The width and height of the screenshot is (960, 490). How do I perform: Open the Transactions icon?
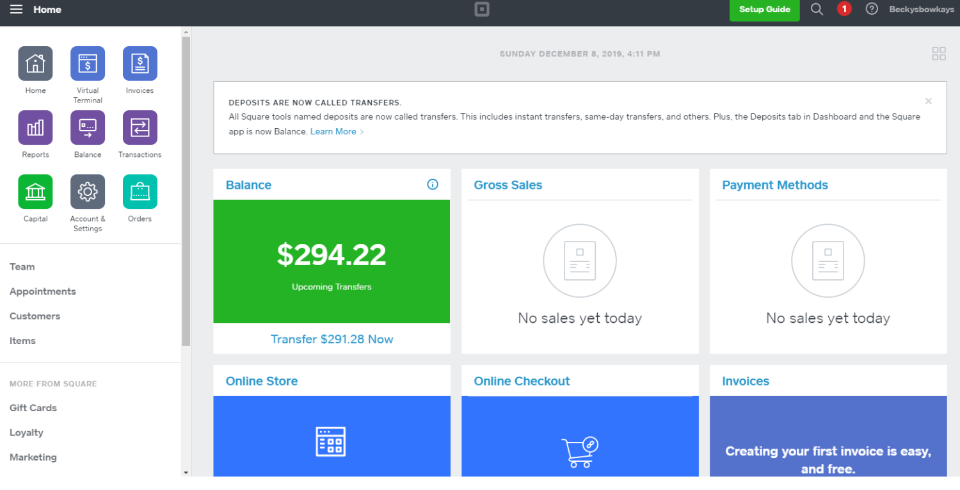(x=140, y=127)
